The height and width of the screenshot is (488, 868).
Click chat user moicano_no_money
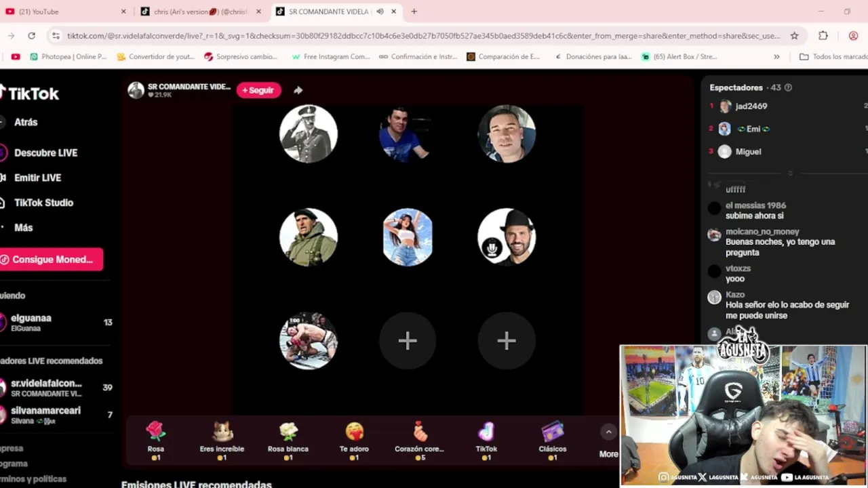click(762, 232)
